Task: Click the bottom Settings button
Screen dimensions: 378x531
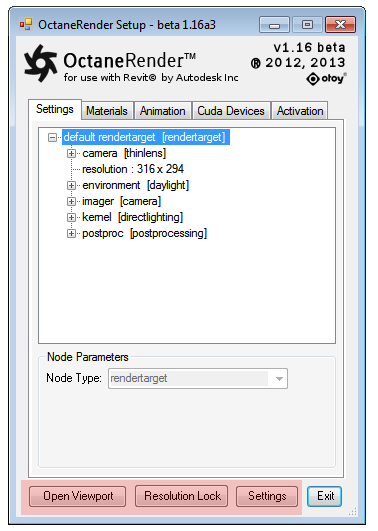Action: pos(267,496)
